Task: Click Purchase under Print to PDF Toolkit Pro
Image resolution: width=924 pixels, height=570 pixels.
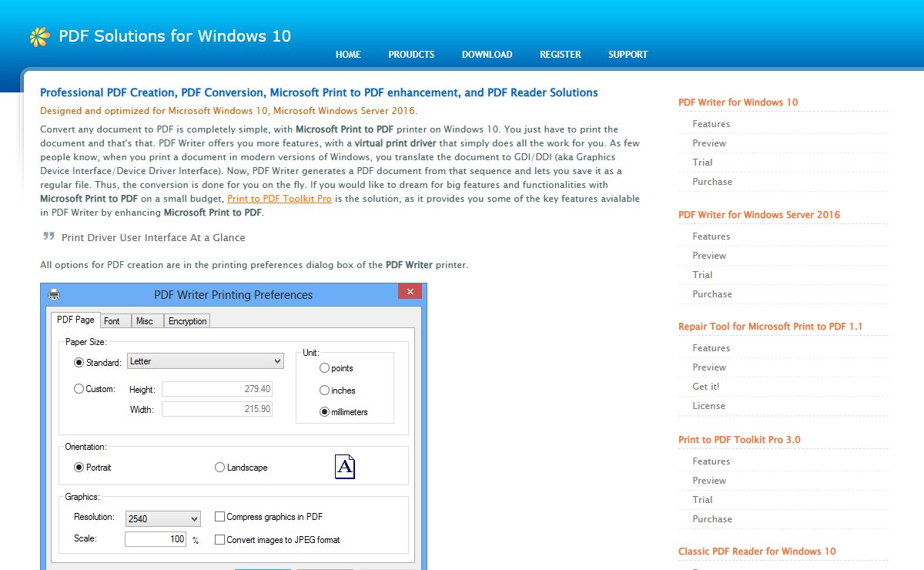Action: [712, 519]
